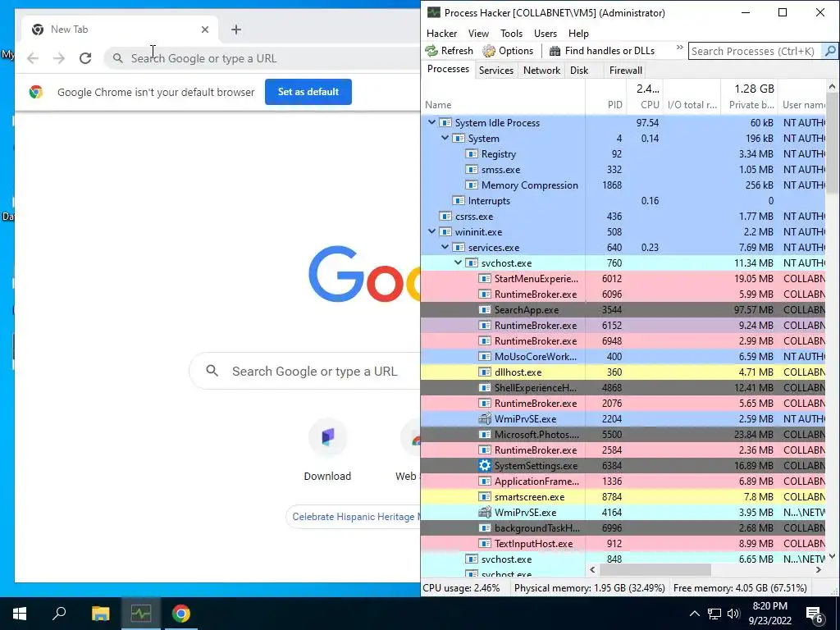This screenshot has width=840, height=630.
Task: Click the WmiPrvSE.exe PID 4164 icon
Action: (484, 512)
